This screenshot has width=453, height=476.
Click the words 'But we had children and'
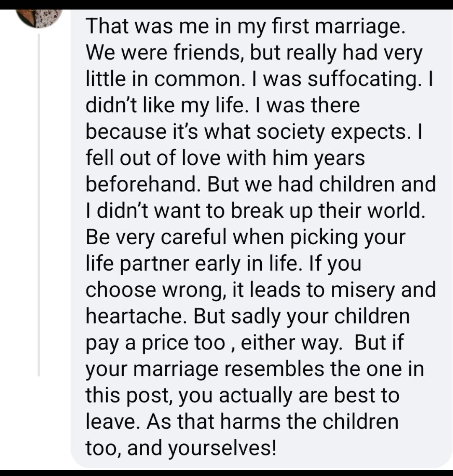click(322, 184)
